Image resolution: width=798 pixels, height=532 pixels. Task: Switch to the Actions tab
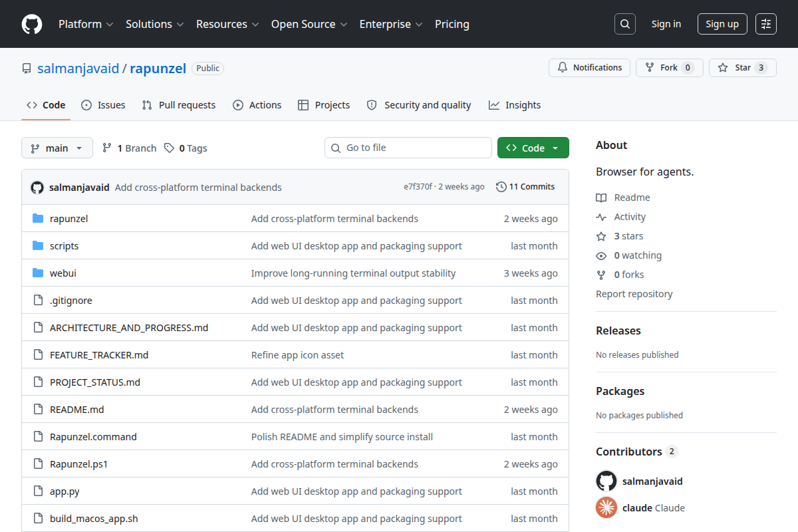point(257,105)
